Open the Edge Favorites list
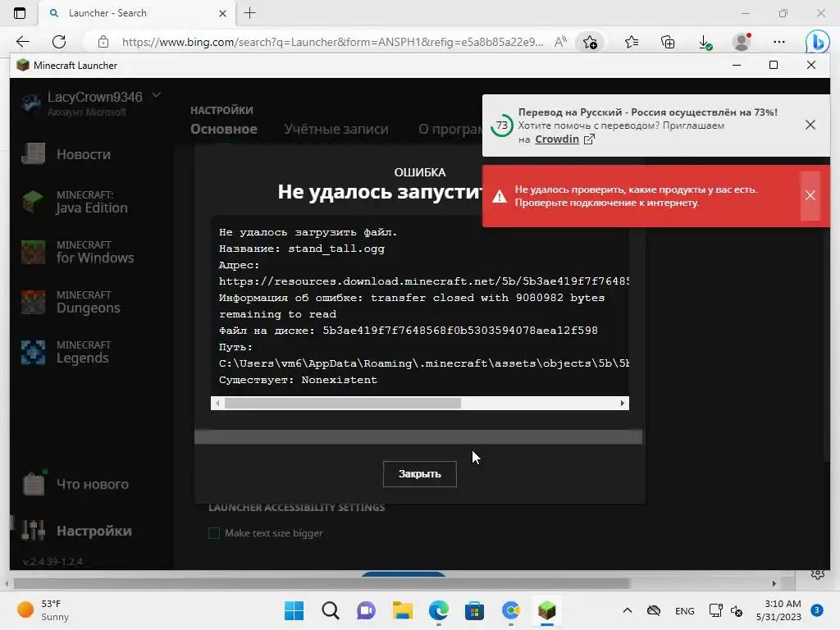This screenshot has height=630, width=840. pos(632,42)
